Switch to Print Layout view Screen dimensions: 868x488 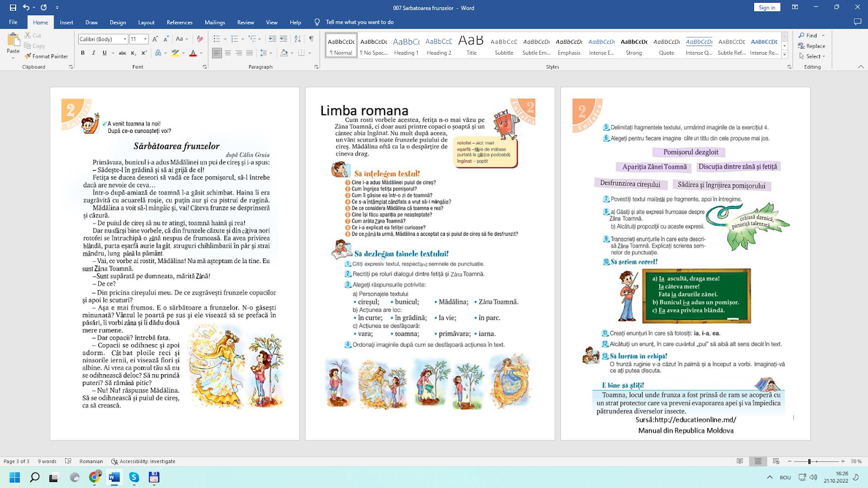[758, 461]
